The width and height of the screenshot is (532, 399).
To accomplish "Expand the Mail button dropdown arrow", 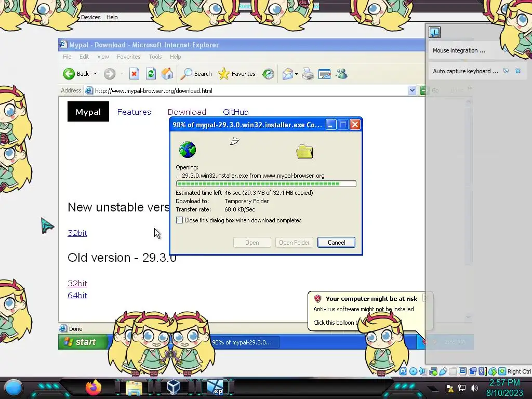I will [x=296, y=74].
